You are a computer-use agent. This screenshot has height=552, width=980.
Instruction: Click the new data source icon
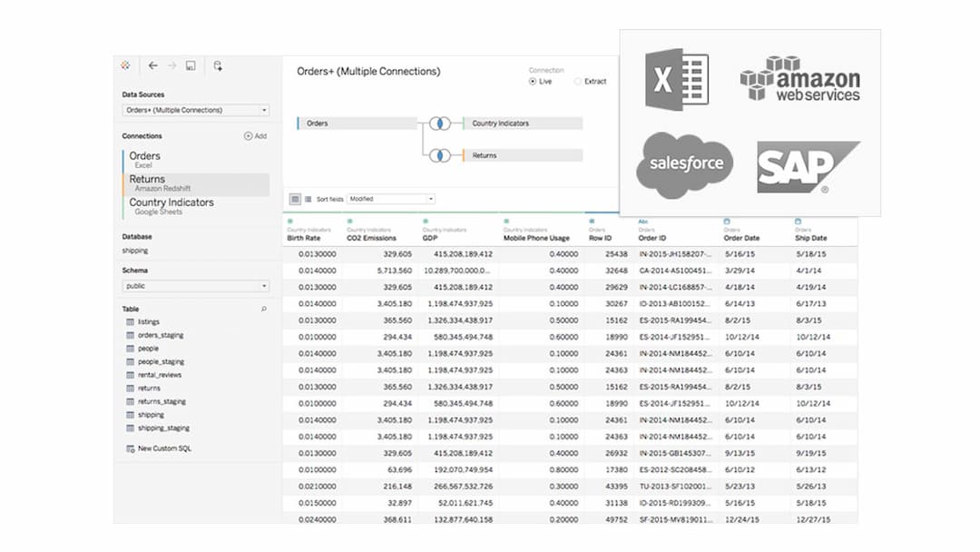[216, 64]
